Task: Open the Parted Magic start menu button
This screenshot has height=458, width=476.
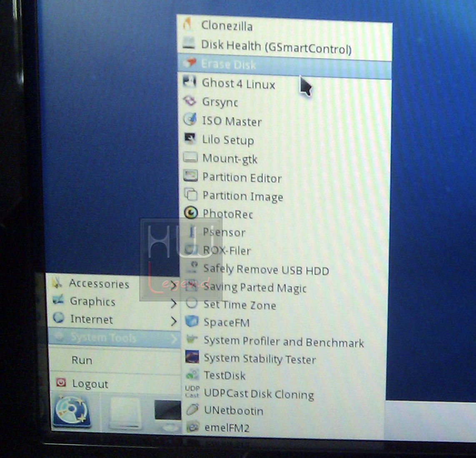Action: tap(72, 412)
